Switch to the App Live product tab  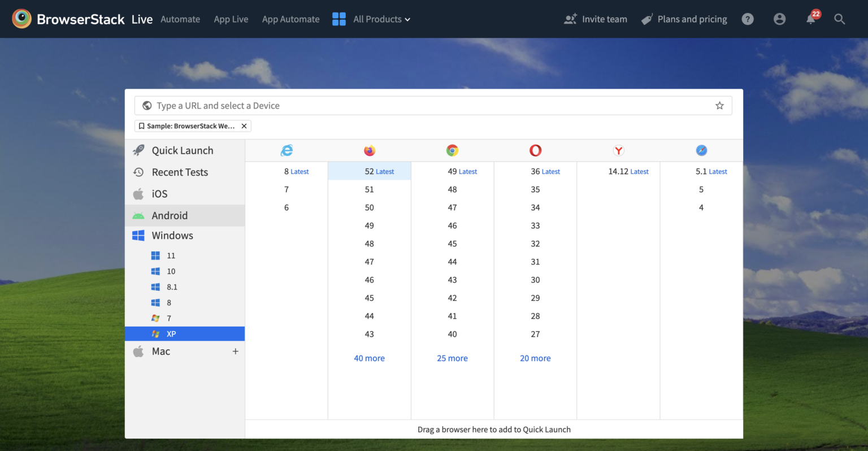[231, 19]
